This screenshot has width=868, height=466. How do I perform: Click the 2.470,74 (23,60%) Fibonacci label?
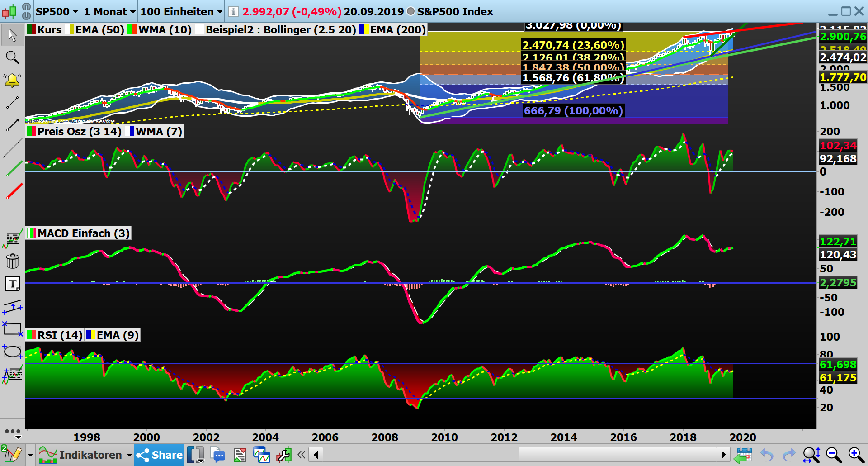coord(573,45)
